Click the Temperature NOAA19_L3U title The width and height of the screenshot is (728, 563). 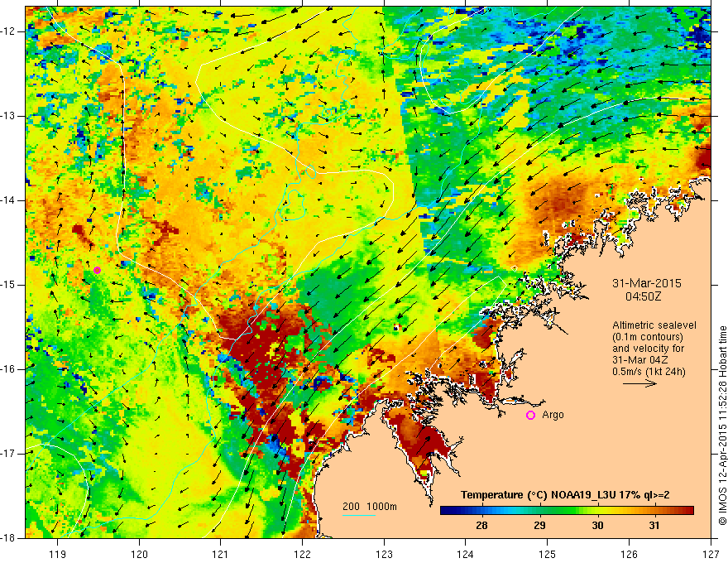(x=565, y=495)
